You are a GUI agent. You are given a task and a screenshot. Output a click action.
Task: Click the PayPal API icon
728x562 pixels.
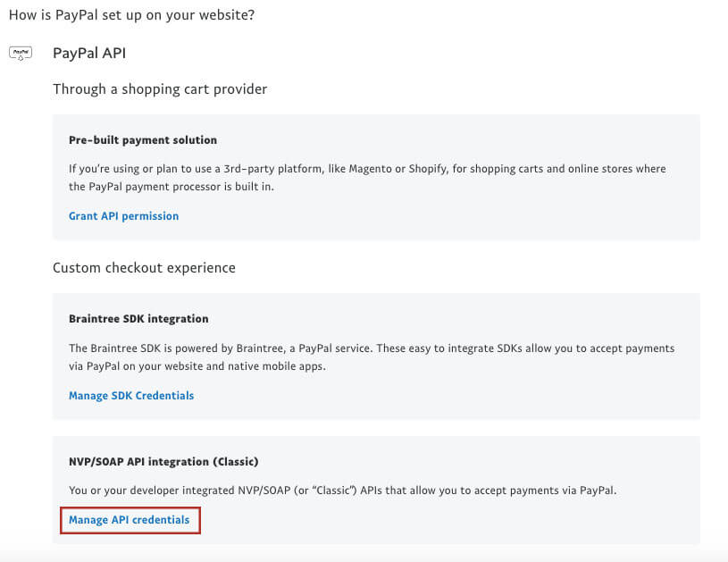click(x=21, y=53)
